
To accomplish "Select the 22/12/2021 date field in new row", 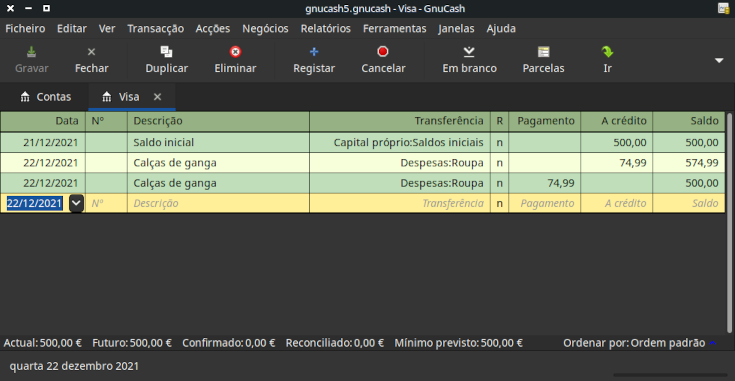I will coord(35,203).
